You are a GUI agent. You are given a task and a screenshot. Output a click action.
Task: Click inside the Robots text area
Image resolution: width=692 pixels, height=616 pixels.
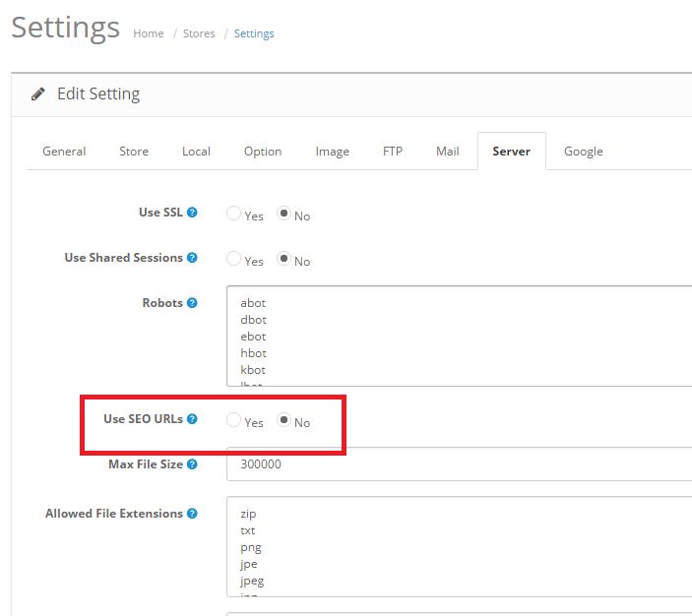[x=459, y=337]
